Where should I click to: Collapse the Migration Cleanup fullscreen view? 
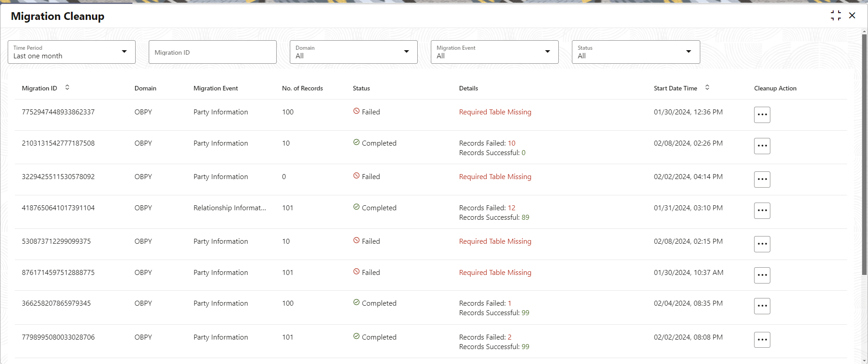(x=835, y=16)
